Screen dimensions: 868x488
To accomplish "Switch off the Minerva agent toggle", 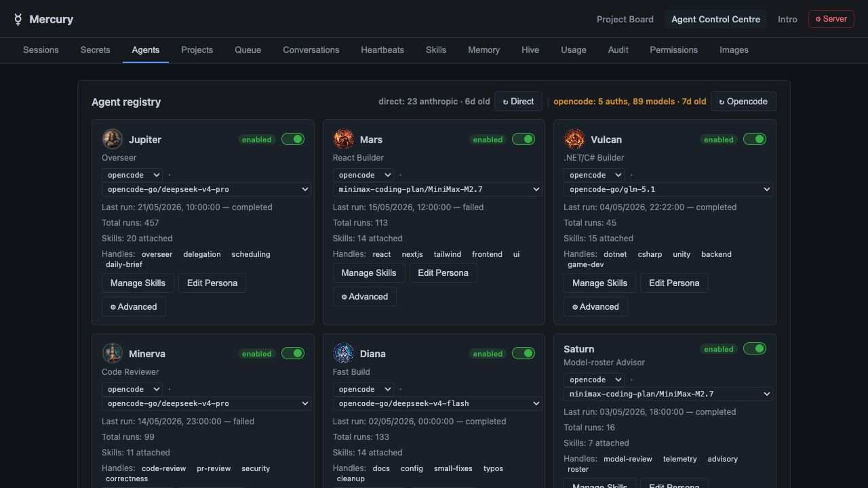I will (x=293, y=353).
